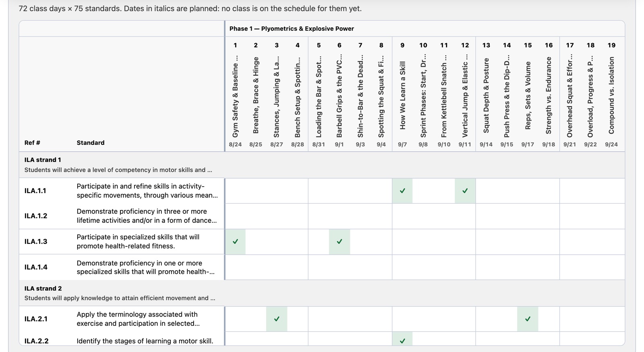This screenshot has width=644, height=352.
Task: Toggle ILA.2.1 checkmark under Stances, Jumping column
Action: (277, 319)
